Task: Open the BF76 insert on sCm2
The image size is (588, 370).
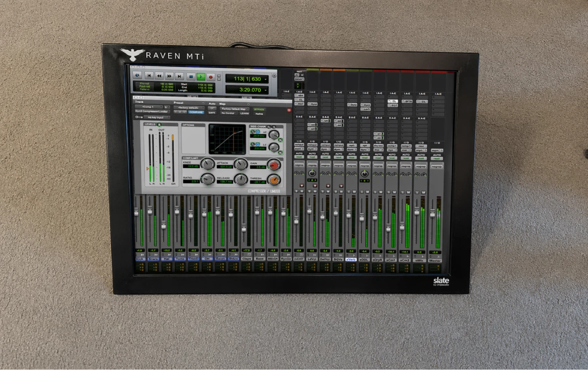Action: point(407,101)
